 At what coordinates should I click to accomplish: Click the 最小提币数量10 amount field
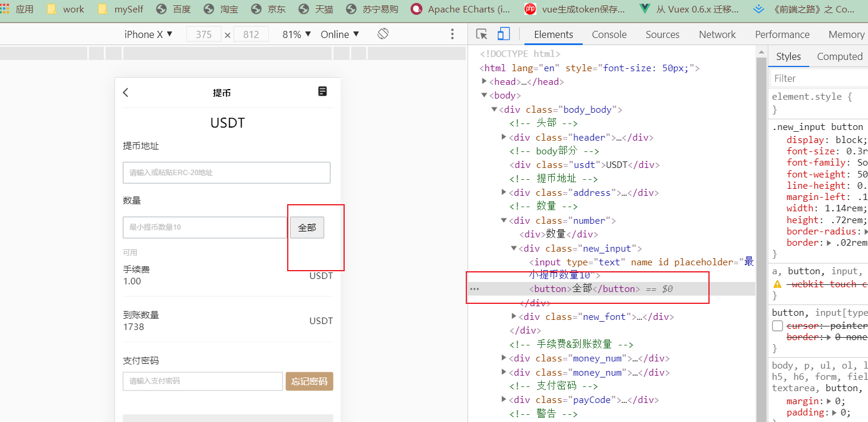205,227
